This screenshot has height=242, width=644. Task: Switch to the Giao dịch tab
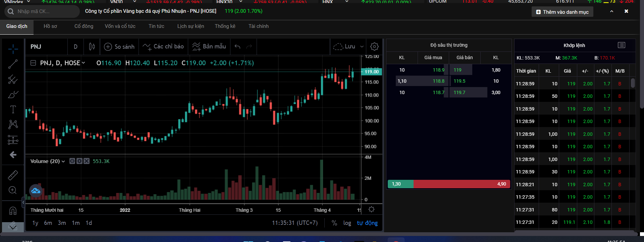point(17,26)
